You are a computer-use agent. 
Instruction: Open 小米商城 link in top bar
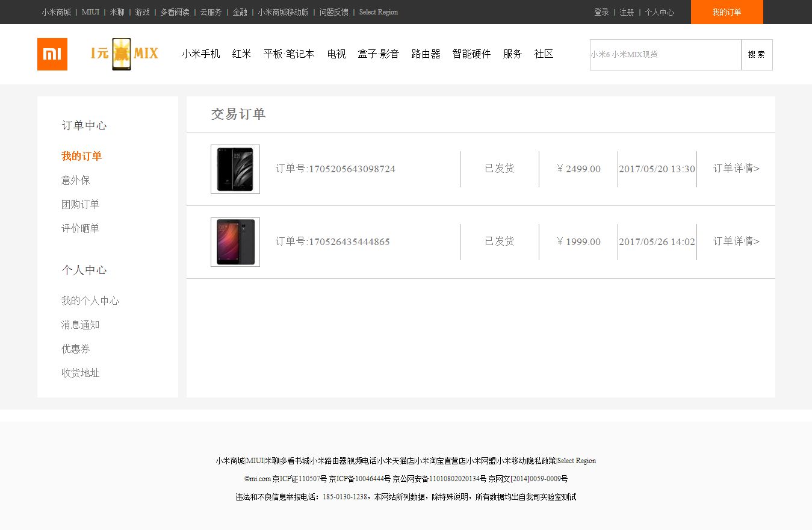pos(57,12)
